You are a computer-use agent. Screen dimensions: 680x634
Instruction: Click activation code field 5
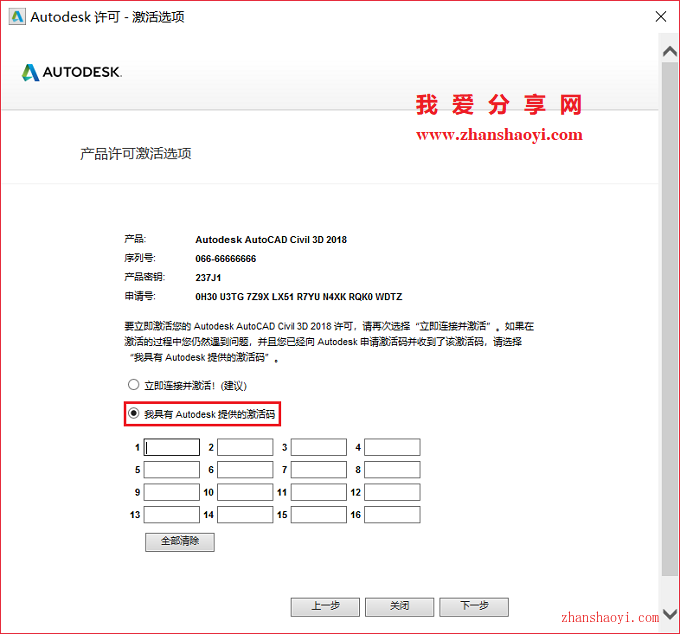pyautogui.click(x=172, y=470)
